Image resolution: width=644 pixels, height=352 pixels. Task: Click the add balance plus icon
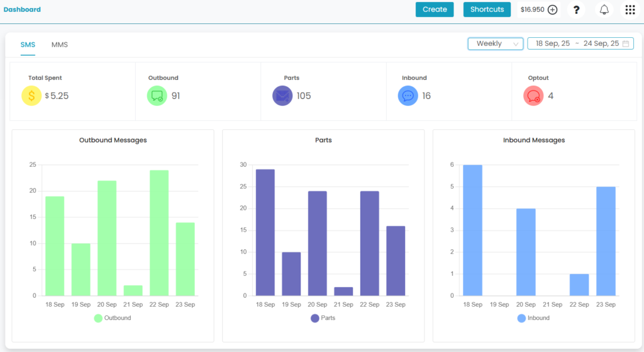coord(552,9)
